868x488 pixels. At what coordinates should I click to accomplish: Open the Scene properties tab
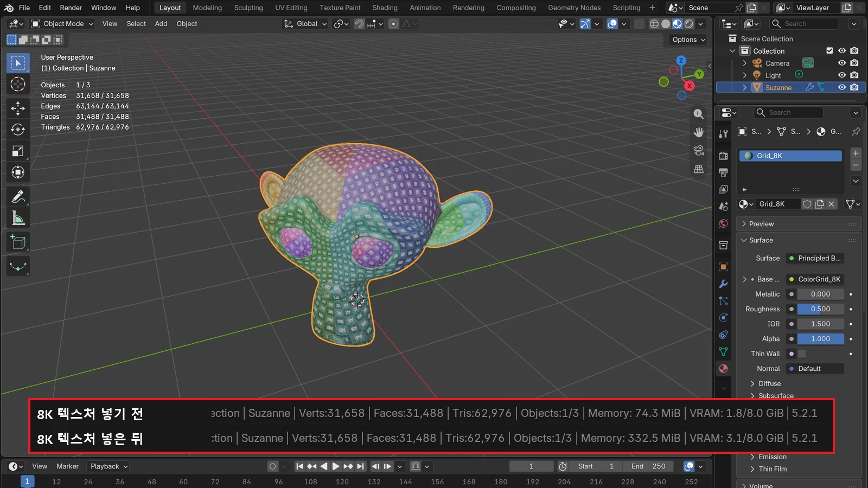[723, 207]
